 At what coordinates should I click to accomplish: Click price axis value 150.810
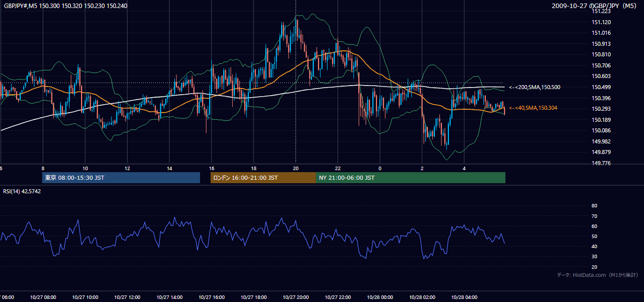602,55
